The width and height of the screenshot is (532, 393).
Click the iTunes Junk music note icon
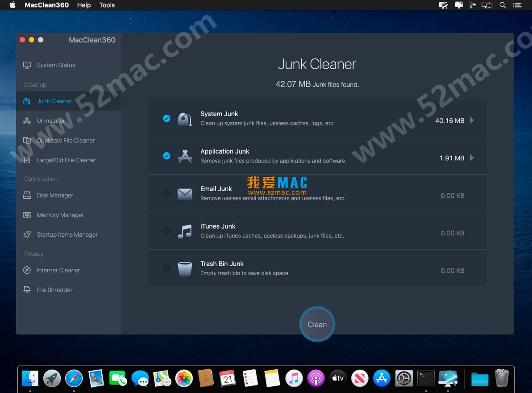pos(185,231)
